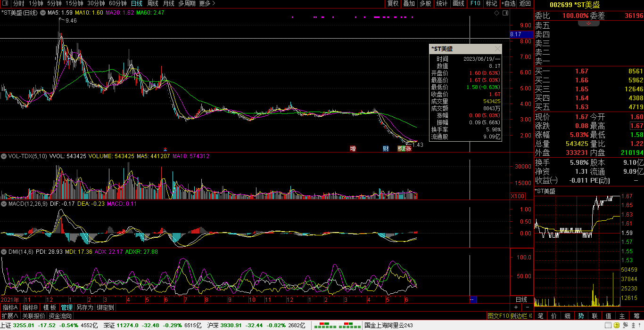Open VOL-TDX indicator panel icon
Image resolution: width=644 pixels, height=330 pixels.
4,156
